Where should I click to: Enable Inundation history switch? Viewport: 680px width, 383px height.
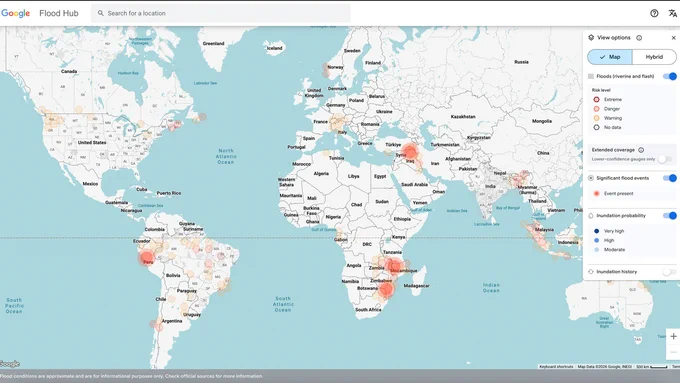(x=670, y=272)
